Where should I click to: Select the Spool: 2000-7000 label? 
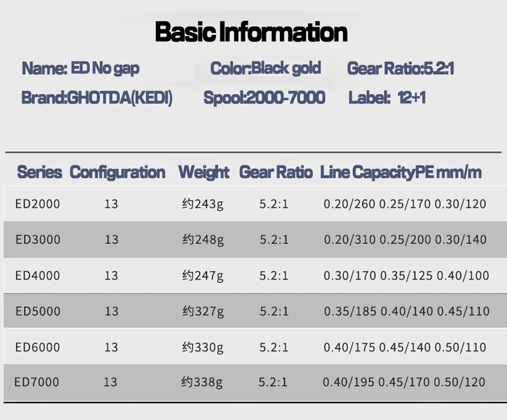[x=264, y=97]
